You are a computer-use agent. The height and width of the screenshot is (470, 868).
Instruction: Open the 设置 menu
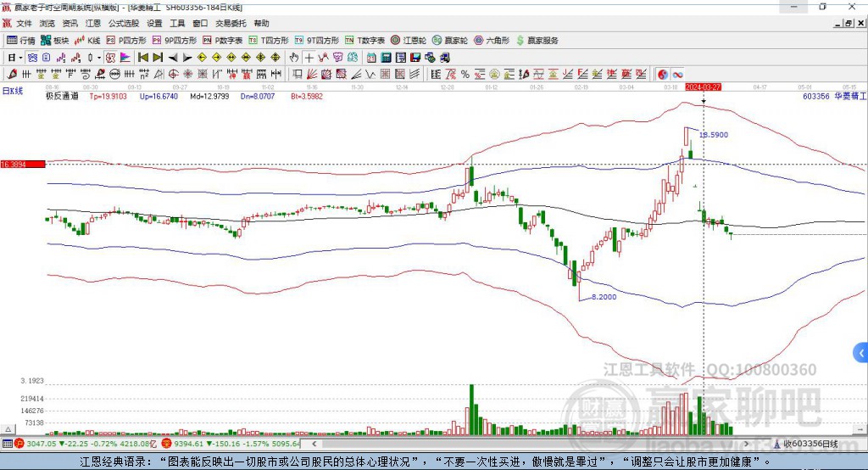[x=154, y=23]
